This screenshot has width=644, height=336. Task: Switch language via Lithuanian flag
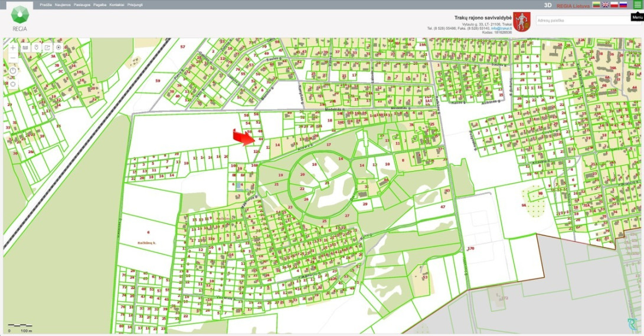[x=596, y=5]
